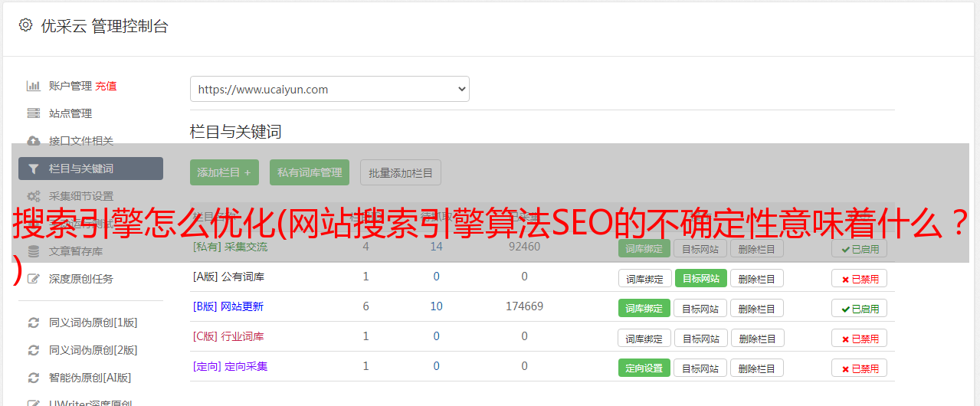
Task: Open 深度原创任务 in the sidebar
Action: [x=81, y=279]
